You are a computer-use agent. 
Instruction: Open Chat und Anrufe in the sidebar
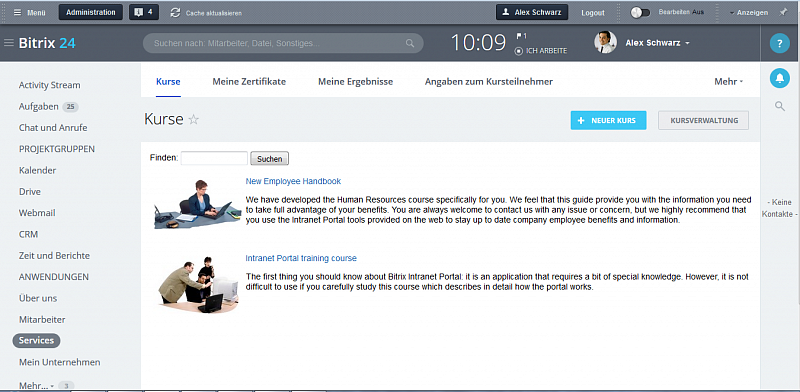[53, 128]
